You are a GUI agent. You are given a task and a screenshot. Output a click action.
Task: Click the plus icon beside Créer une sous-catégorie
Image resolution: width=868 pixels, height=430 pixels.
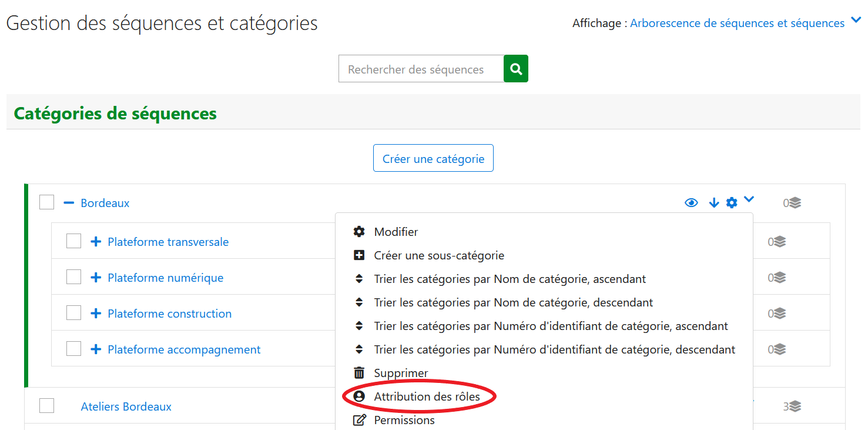[x=359, y=255]
